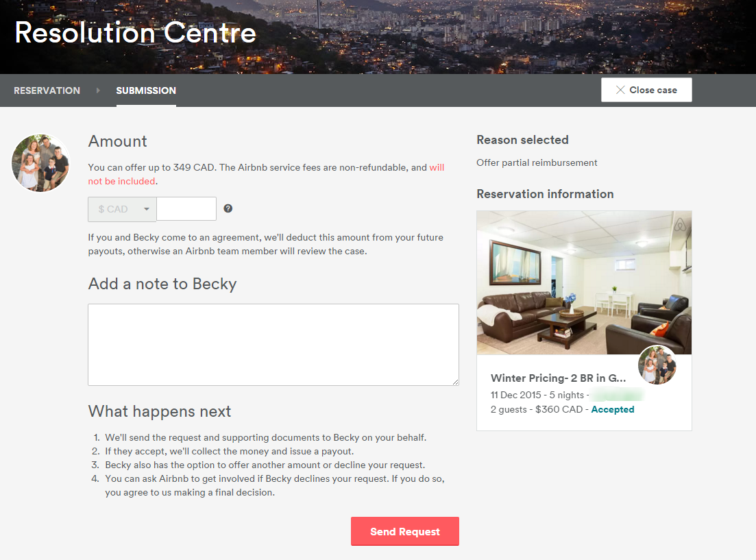Click the breadcrumb arrow after Reservation
The width and height of the screenshot is (756, 560).
pyautogui.click(x=98, y=90)
